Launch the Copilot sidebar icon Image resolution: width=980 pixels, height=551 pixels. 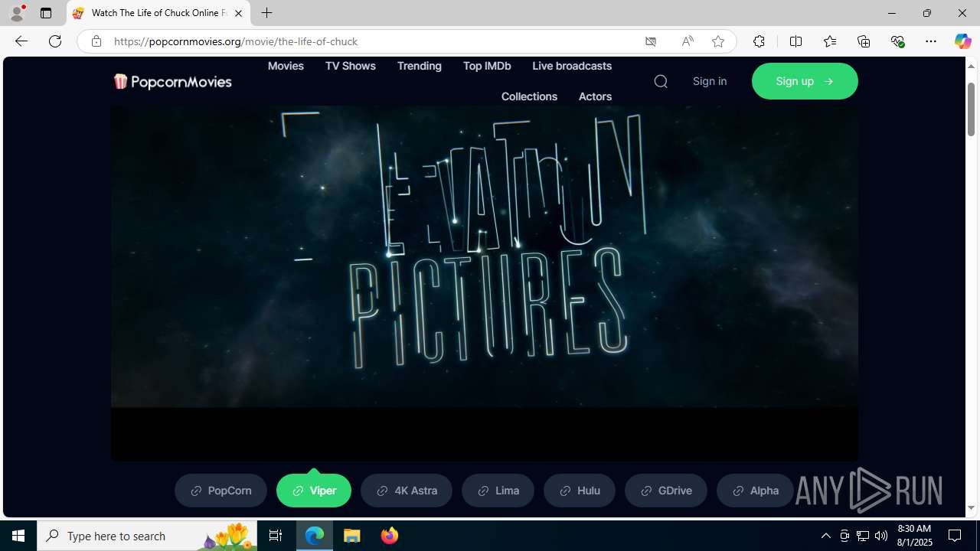point(962,41)
